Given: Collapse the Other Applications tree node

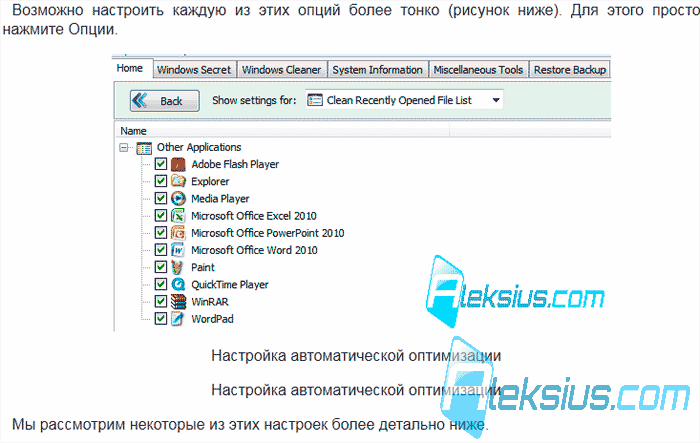Looking at the screenshot, I should click(x=124, y=147).
